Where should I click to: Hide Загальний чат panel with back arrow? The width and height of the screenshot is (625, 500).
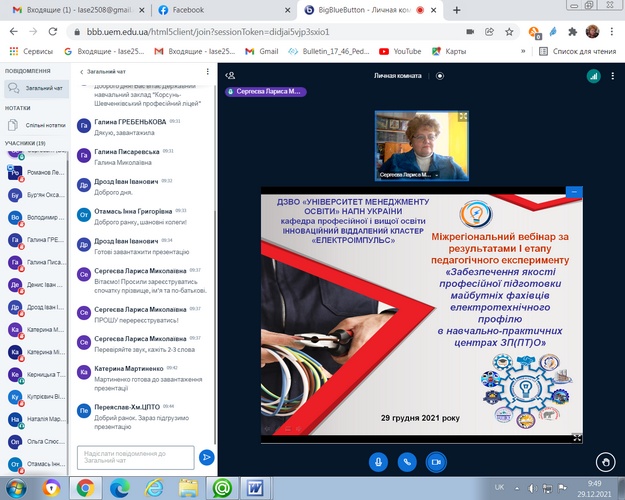click(x=103, y=72)
